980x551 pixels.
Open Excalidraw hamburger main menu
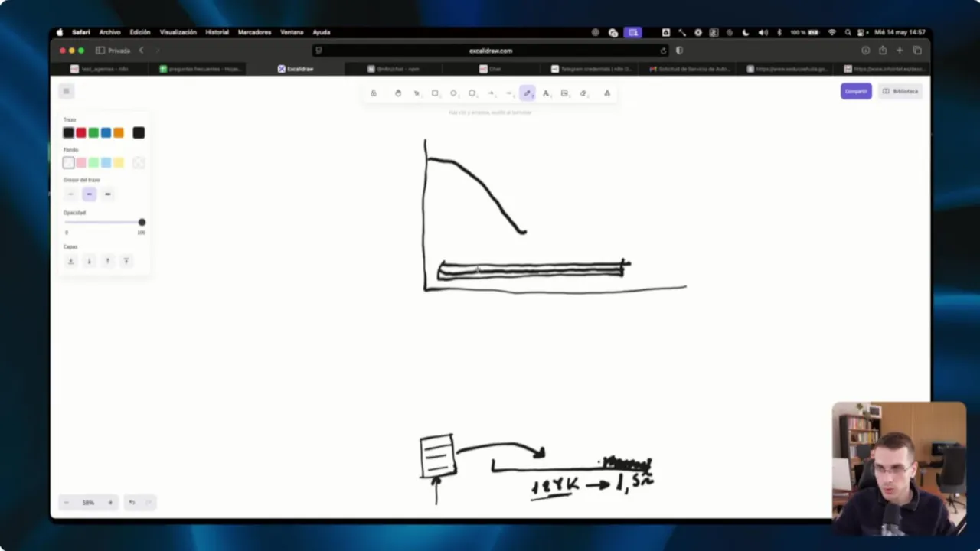pyautogui.click(x=66, y=91)
